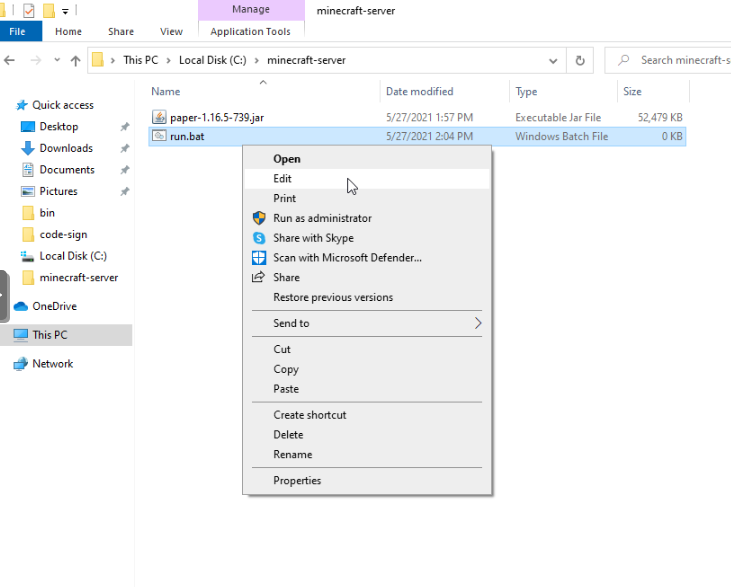The height and width of the screenshot is (587, 731).
Task: Expand the chevron after This PC breadcrumb
Action: (x=168, y=61)
